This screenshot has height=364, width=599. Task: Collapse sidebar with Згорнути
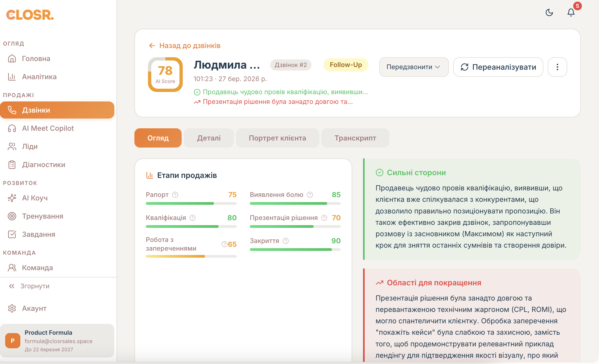coord(29,286)
